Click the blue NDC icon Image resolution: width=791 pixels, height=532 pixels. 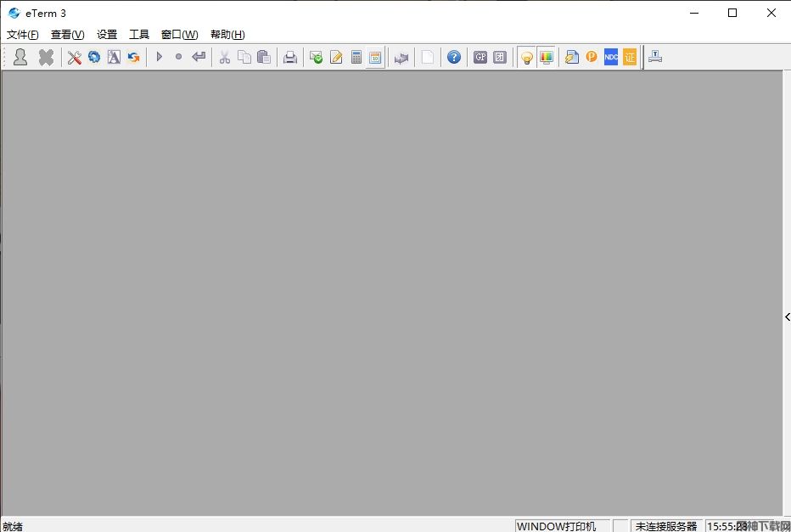click(x=611, y=57)
